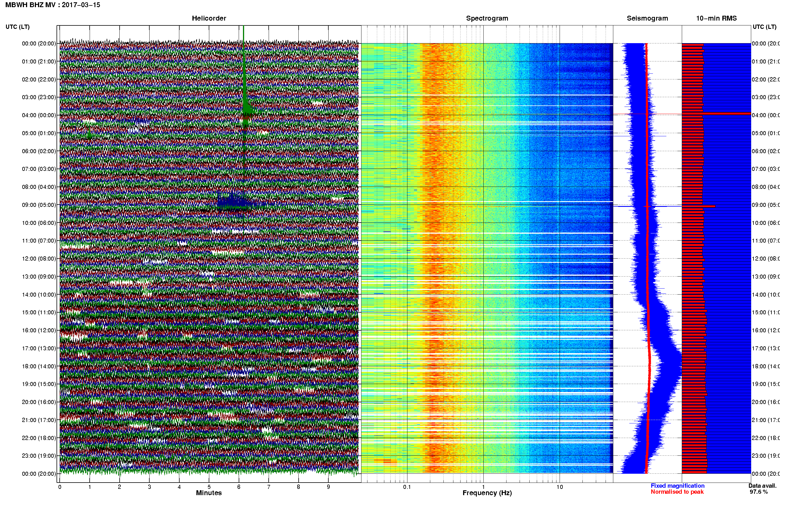This screenshot has width=812, height=508.
Task: Select the 10-min RMS panel heading
Action: [716, 18]
